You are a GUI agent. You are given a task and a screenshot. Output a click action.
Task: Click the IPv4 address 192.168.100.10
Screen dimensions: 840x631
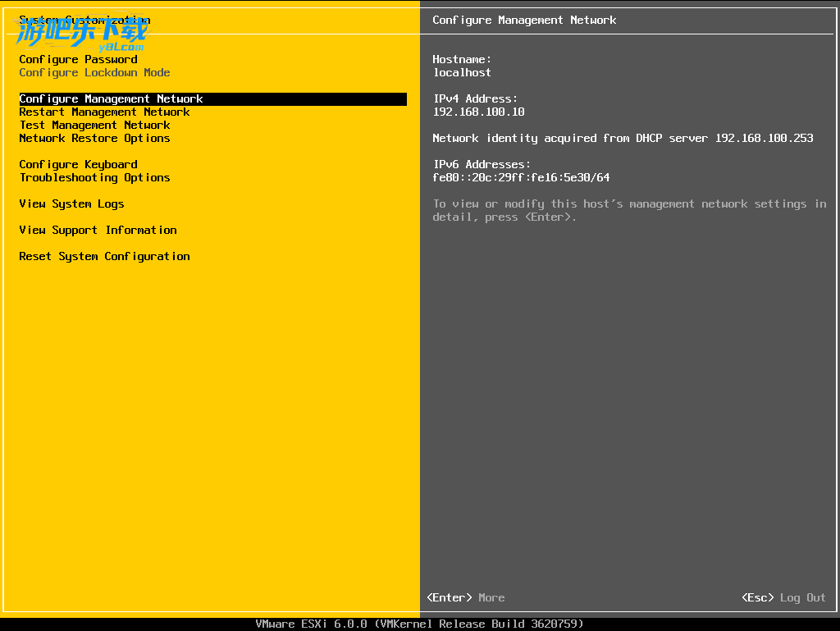coord(478,112)
